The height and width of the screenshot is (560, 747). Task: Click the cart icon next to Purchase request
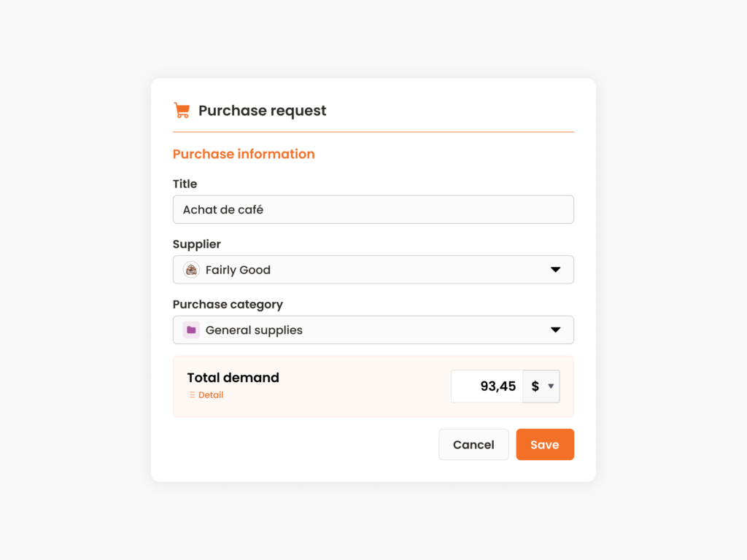pos(182,109)
